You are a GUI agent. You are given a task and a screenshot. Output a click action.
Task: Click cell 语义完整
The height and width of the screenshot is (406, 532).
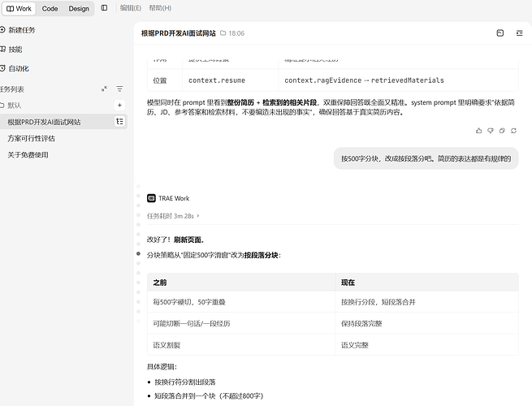(x=427, y=345)
